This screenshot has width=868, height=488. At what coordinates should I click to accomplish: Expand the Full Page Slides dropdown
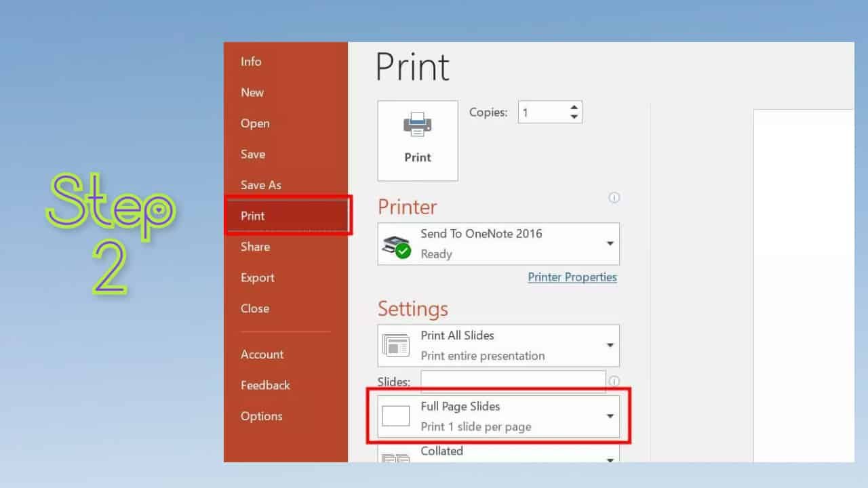(x=609, y=415)
